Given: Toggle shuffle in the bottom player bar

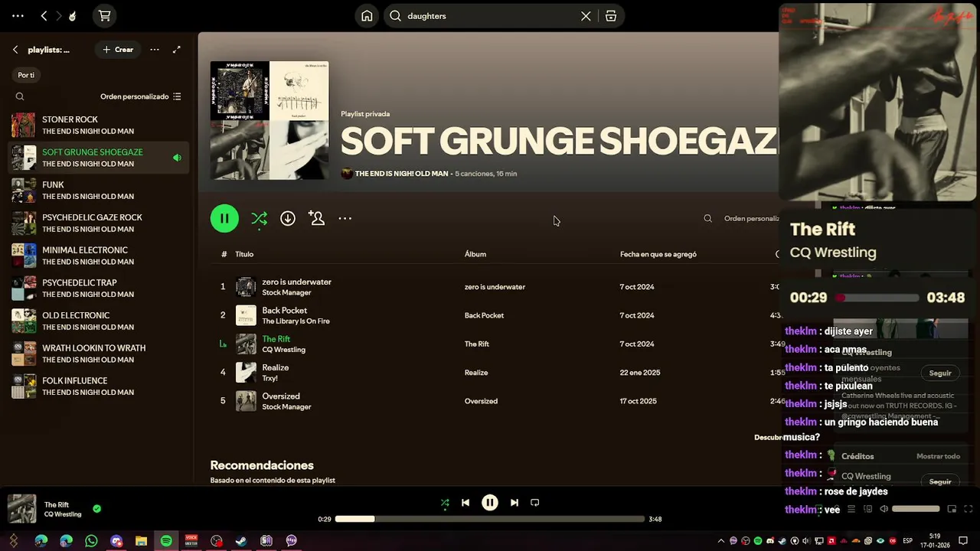Looking at the screenshot, I should [x=445, y=503].
